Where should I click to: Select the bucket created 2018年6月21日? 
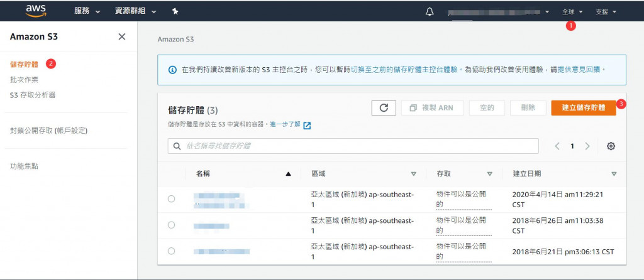coord(171,251)
